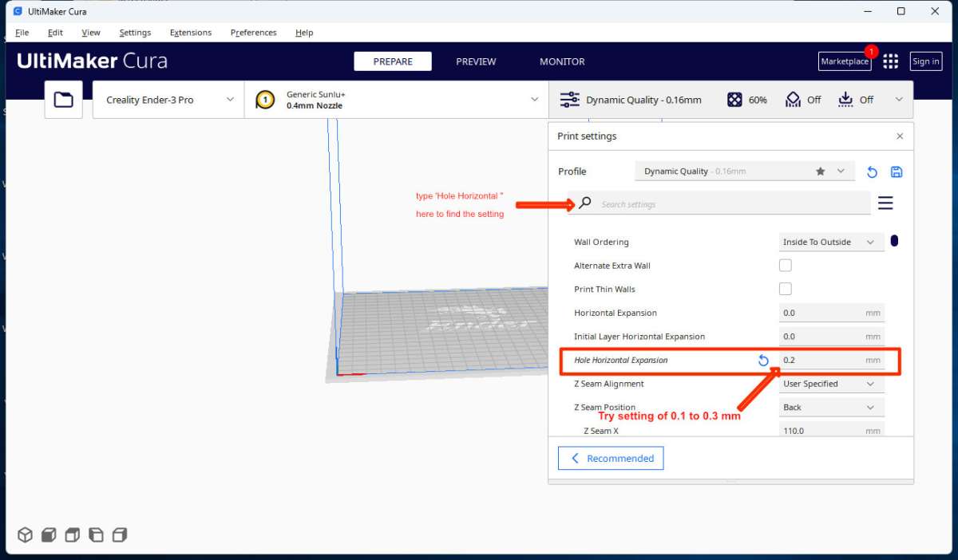
Task: Click the Cura logo in the title bar
Action: pyautogui.click(x=18, y=11)
